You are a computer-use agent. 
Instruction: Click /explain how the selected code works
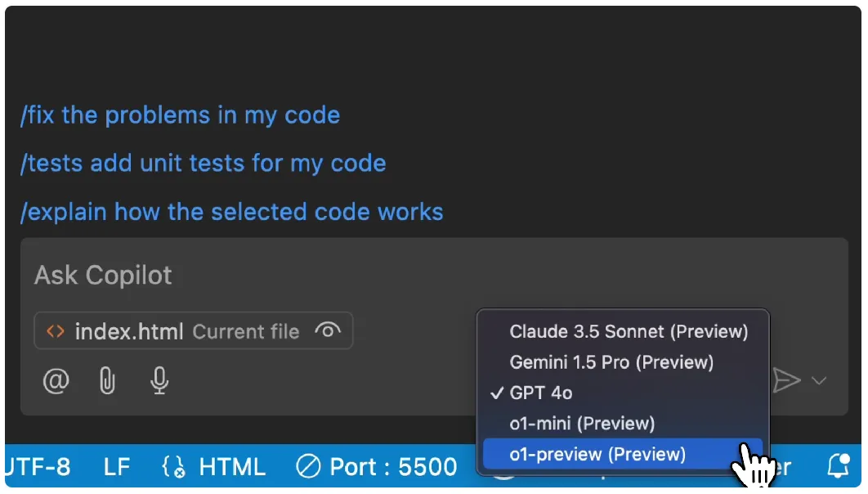(231, 212)
